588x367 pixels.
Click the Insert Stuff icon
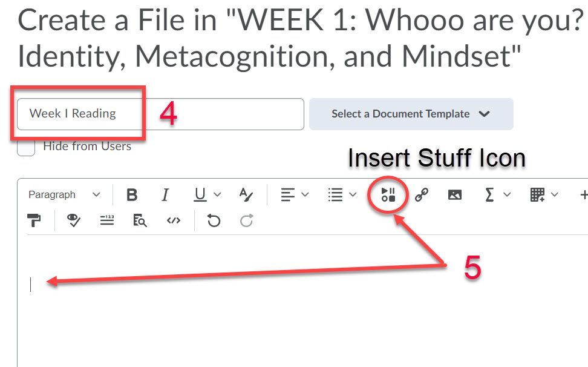point(387,194)
